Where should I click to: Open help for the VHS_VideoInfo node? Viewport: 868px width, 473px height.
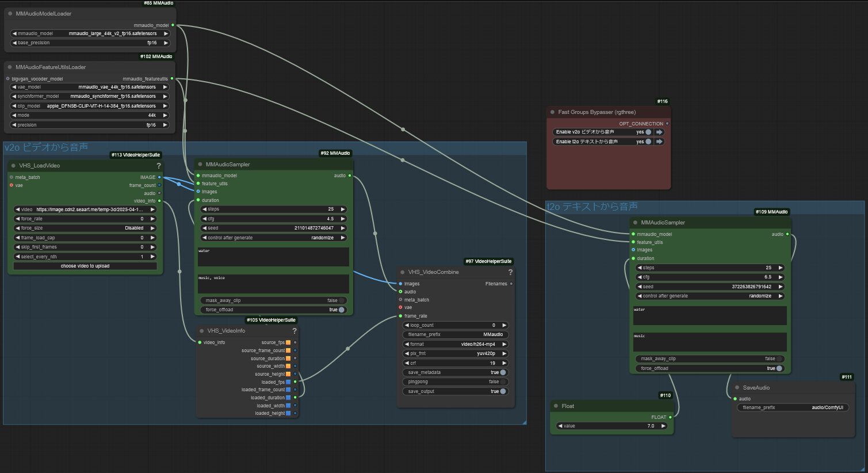pyautogui.click(x=295, y=331)
